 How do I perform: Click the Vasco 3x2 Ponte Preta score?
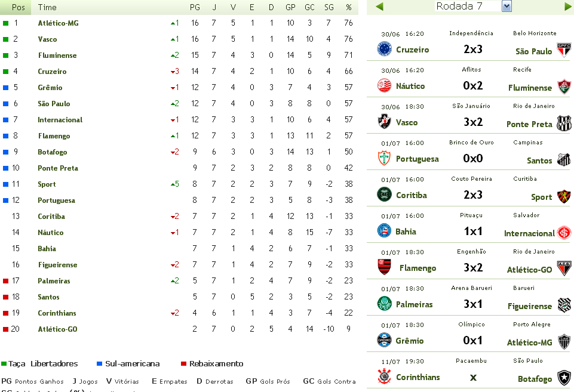click(472, 122)
